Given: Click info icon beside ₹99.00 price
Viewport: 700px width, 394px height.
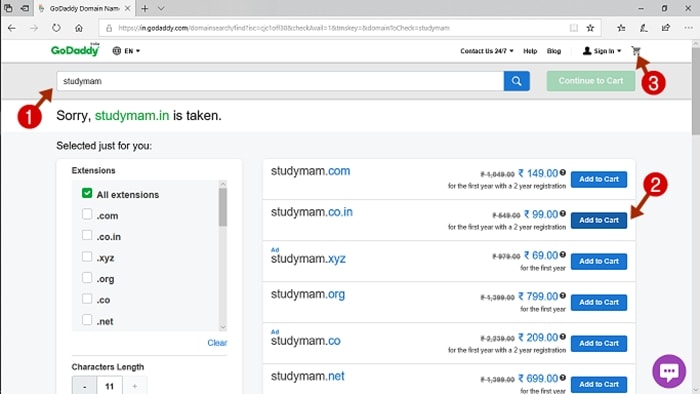Looking at the screenshot, I should pyautogui.click(x=562, y=213).
